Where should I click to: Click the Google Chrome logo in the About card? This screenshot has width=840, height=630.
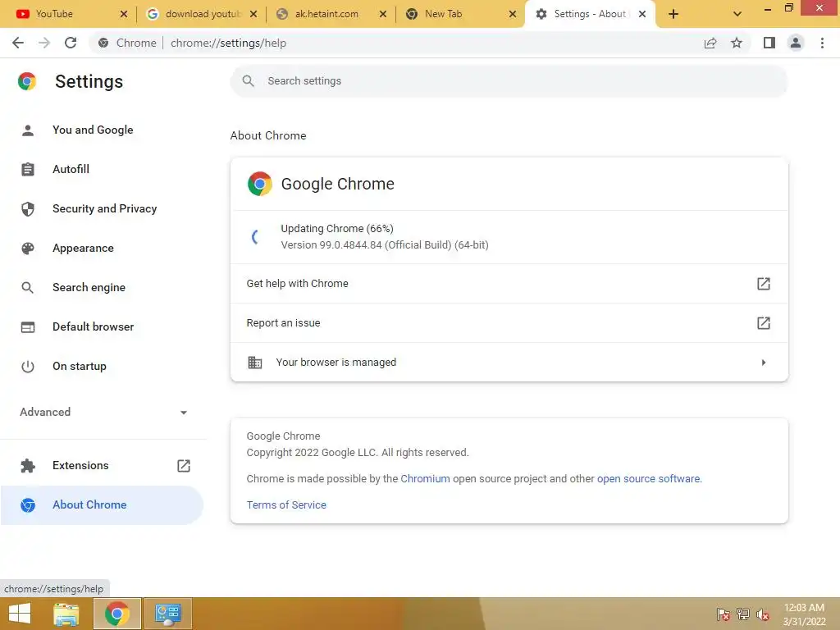260,184
